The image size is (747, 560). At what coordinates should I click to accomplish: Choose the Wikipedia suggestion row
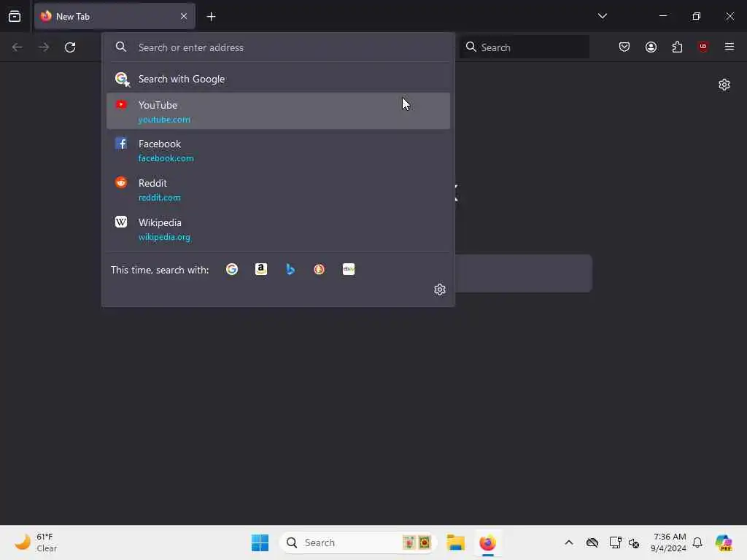coord(278,229)
